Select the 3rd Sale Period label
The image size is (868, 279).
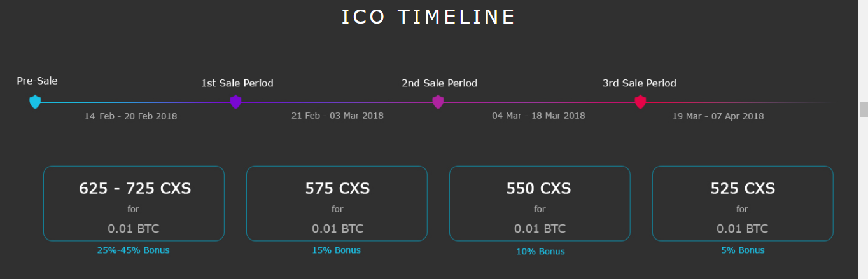(x=640, y=83)
